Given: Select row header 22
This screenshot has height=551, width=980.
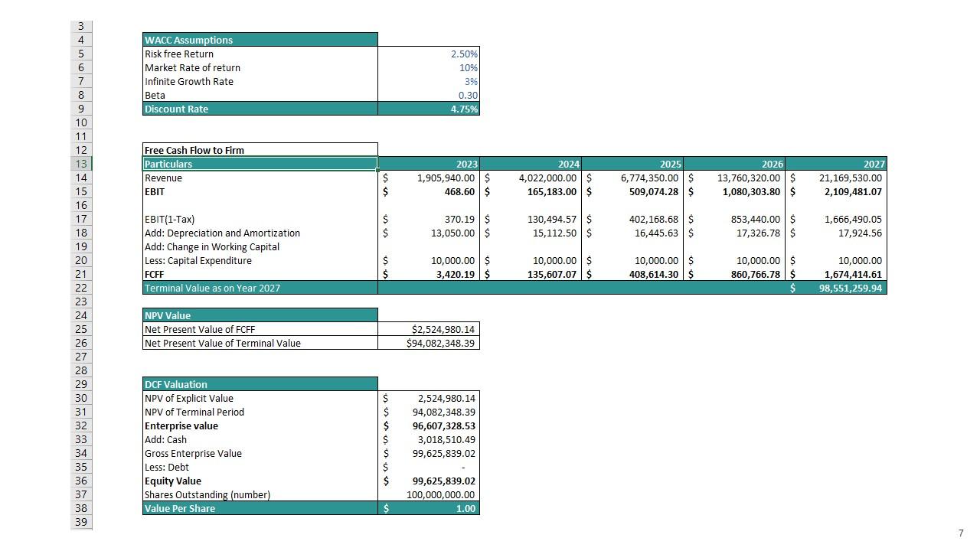Looking at the screenshot, I should tap(80, 288).
